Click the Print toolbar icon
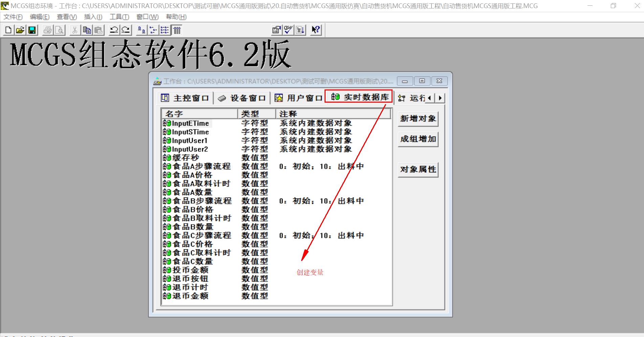This screenshot has height=337, width=644. tap(48, 30)
